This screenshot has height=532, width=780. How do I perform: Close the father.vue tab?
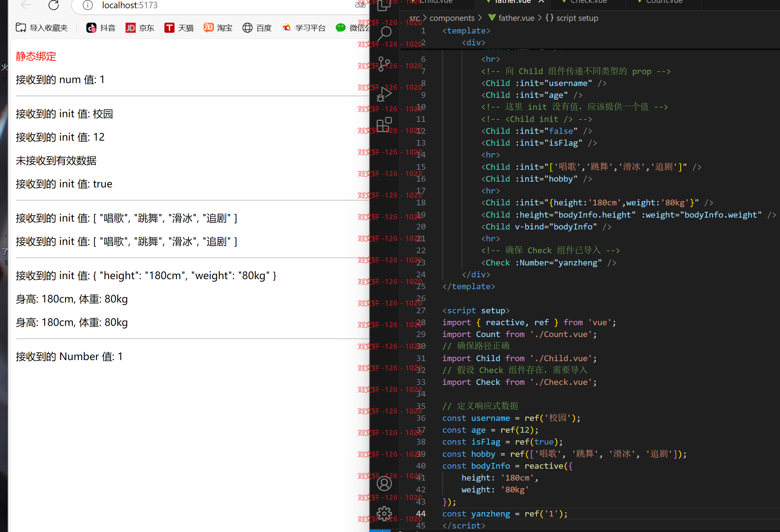(x=541, y=2)
